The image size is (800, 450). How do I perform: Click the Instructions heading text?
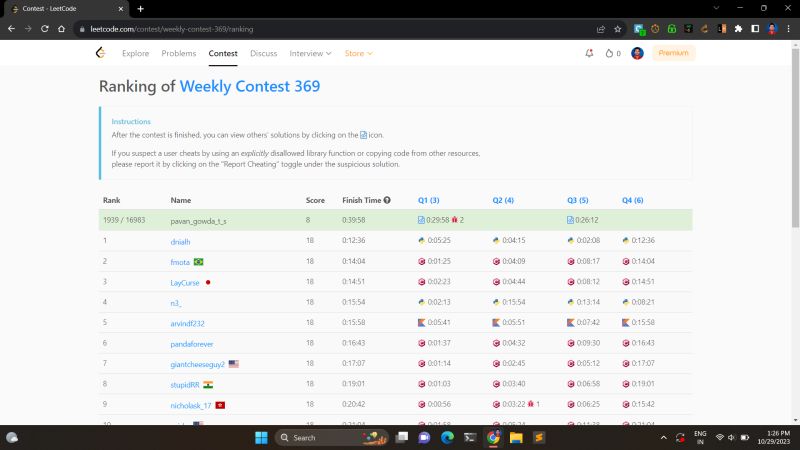pos(131,121)
